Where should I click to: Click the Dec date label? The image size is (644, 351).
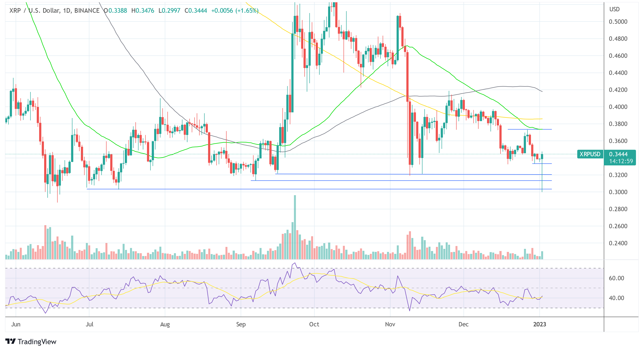pos(463,324)
